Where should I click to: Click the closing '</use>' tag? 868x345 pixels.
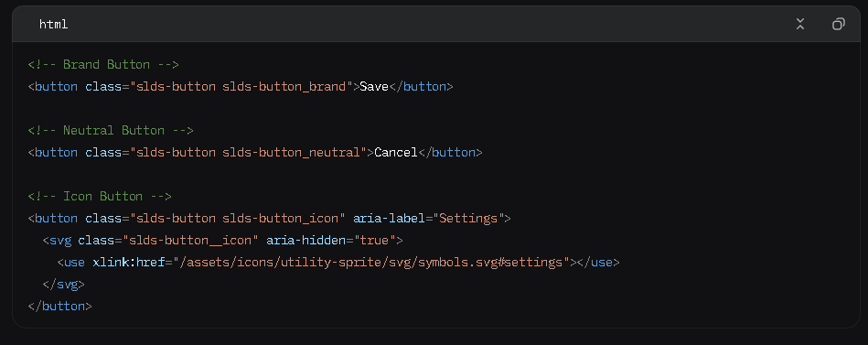pos(598,262)
